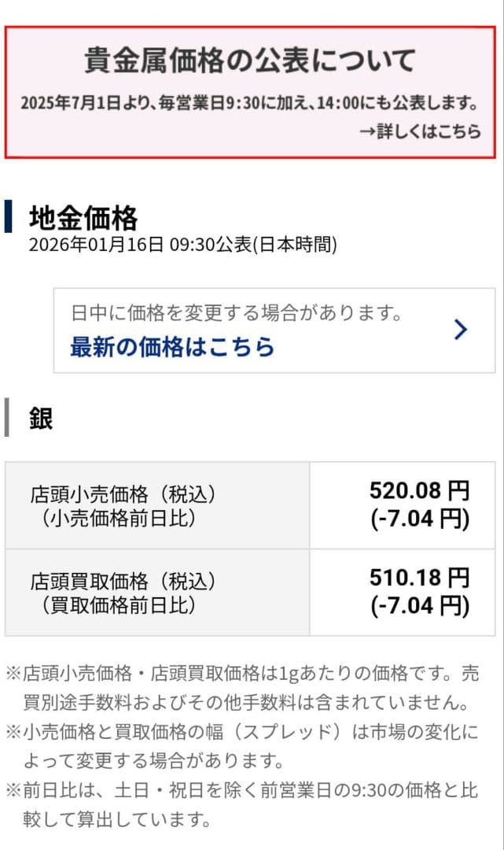The width and height of the screenshot is (504, 850).
Task: Open the 詳しくはこちら link
Action: click(x=420, y=131)
